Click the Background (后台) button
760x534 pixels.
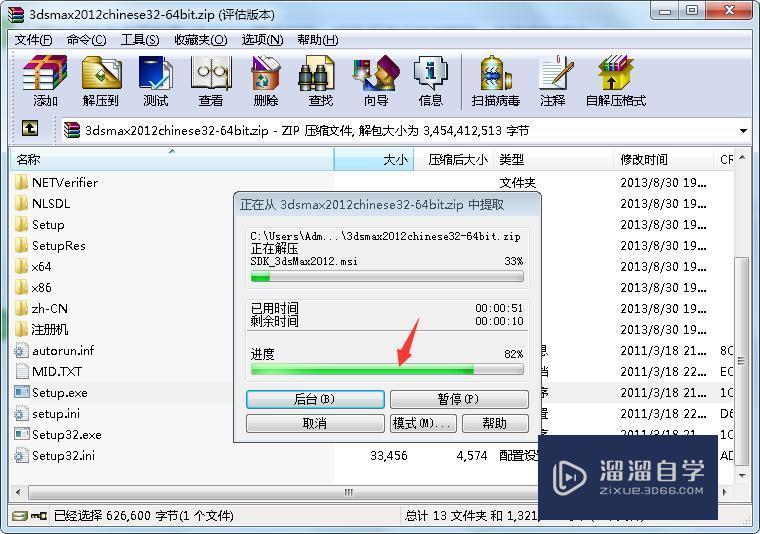[315, 399]
